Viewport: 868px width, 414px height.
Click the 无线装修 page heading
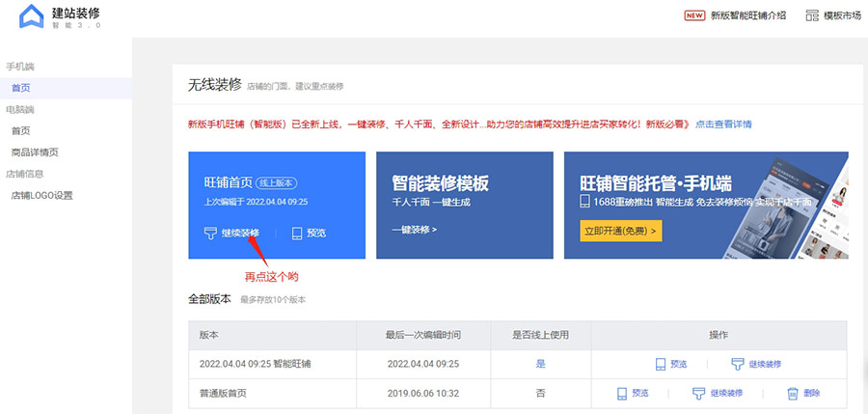pos(215,85)
